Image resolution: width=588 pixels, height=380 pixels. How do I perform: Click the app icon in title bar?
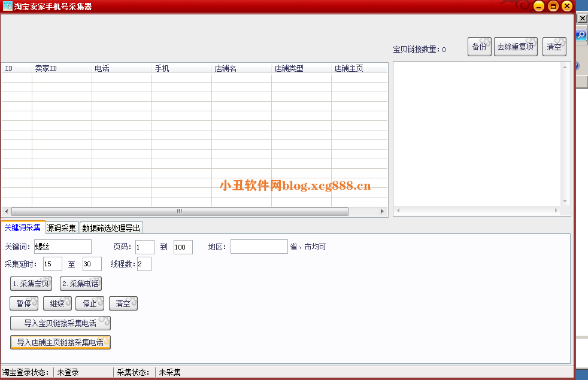tap(8, 6)
